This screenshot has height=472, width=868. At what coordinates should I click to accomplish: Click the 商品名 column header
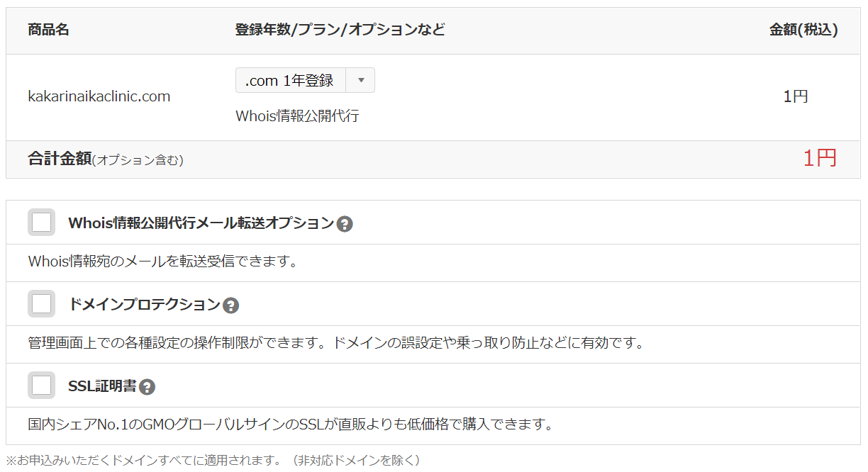point(48,30)
